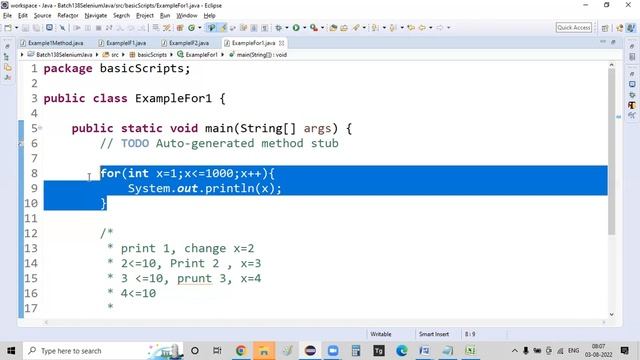
Task: Toggle Show Whitespace Characters icon
Action: [264, 28]
